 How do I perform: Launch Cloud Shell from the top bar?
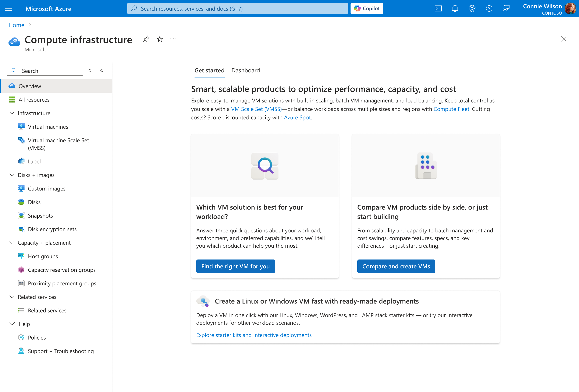tap(438, 8)
